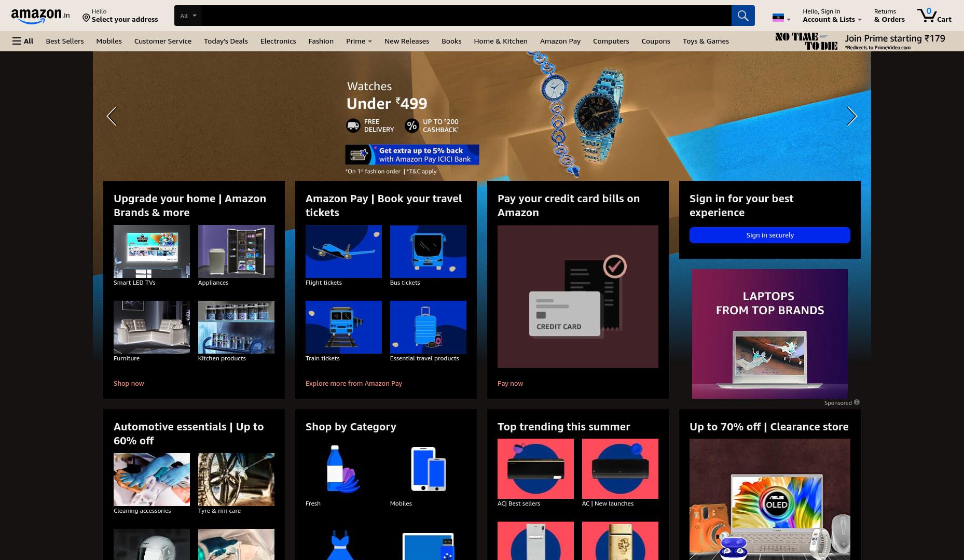Click the location pin delivery address
Image resolution: width=964 pixels, height=560 pixels.
pos(120,16)
